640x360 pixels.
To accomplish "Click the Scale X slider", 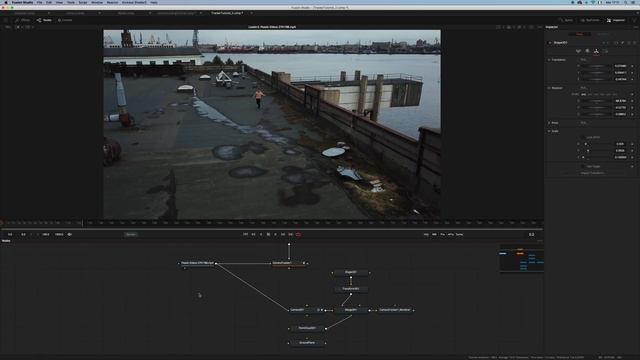I will coord(596,144).
